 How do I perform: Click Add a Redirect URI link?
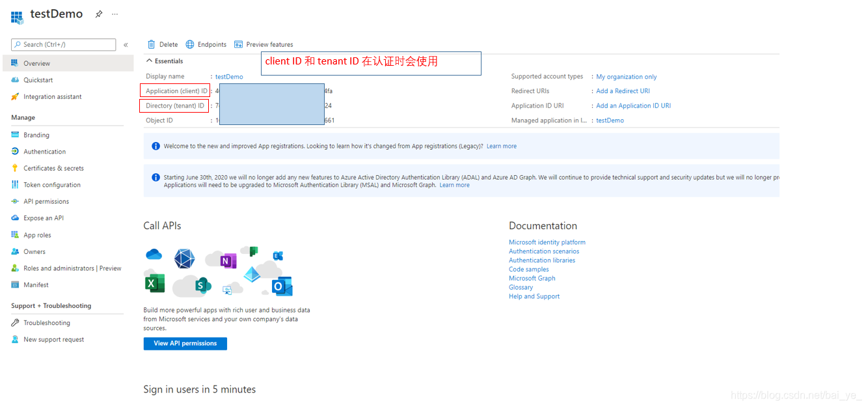pyautogui.click(x=623, y=91)
